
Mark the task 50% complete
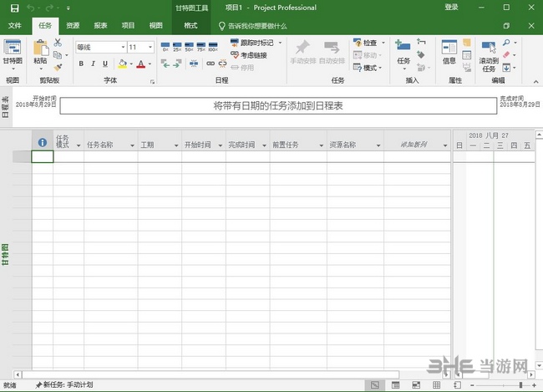click(189, 47)
